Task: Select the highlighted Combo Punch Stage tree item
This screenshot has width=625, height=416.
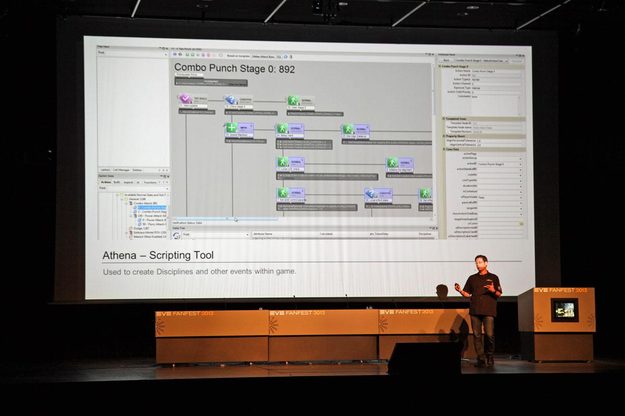Action: 151,208
